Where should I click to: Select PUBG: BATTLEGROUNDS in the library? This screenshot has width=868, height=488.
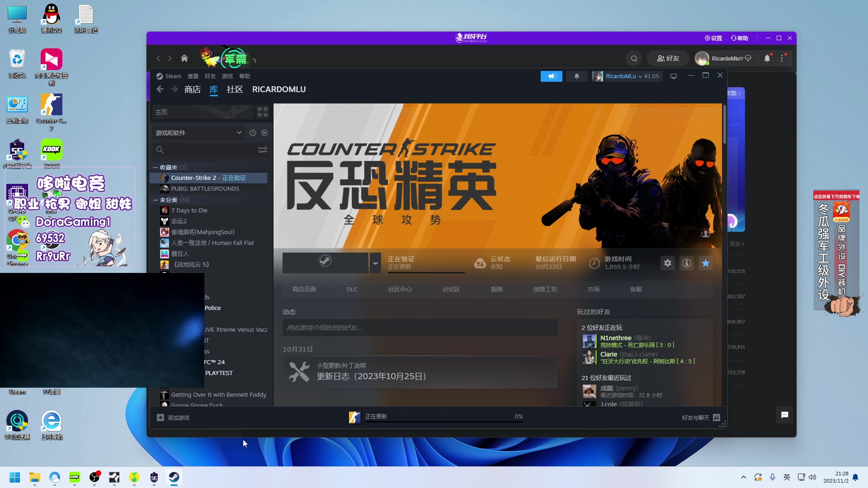pos(208,189)
